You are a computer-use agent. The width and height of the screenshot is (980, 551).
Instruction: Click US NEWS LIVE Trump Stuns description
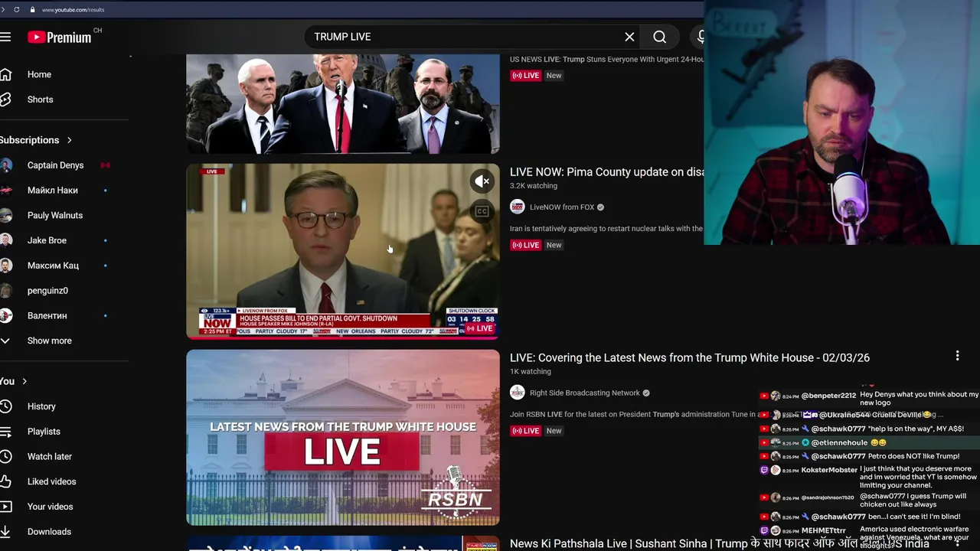click(x=607, y=59)
